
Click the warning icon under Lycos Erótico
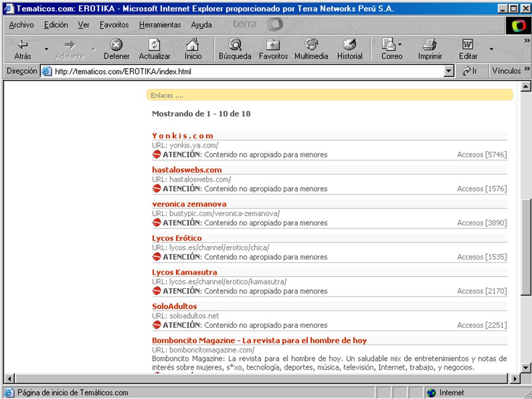click(x=156, y=257)
